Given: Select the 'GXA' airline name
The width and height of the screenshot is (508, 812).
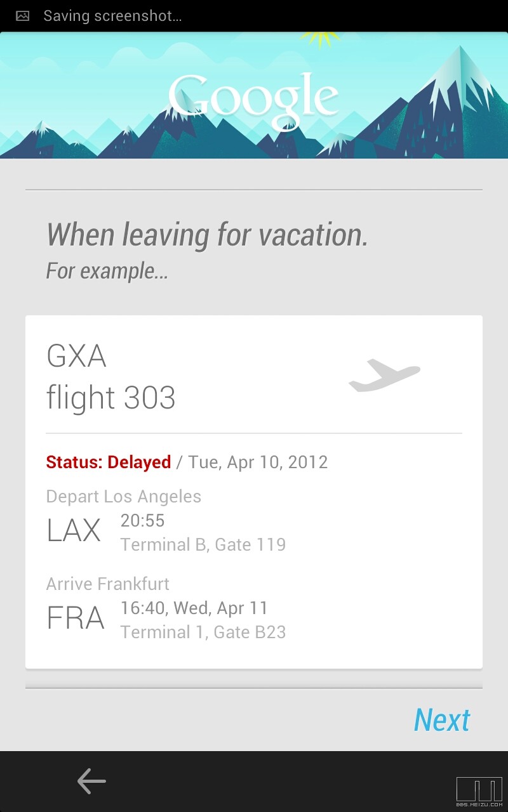Looking at the screenshot, I should pyautogui.click(x=76, y=357).
